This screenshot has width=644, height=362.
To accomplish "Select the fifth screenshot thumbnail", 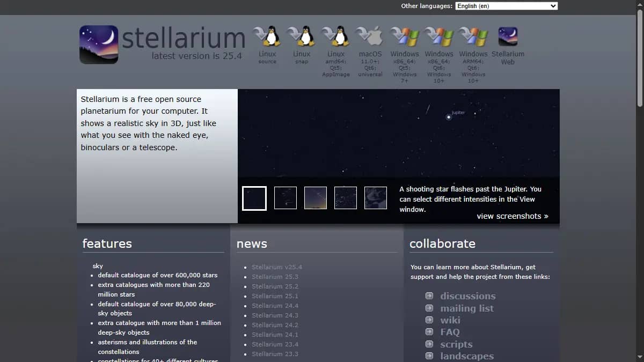I will tap(376, 198).
